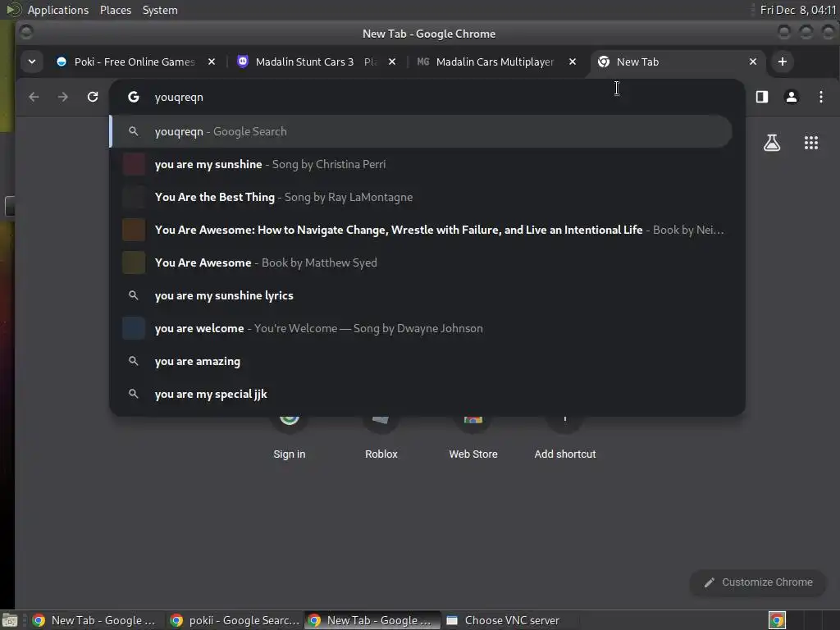Click the window menu icon in title bar

pyautogui.click(x=25, y=33)
